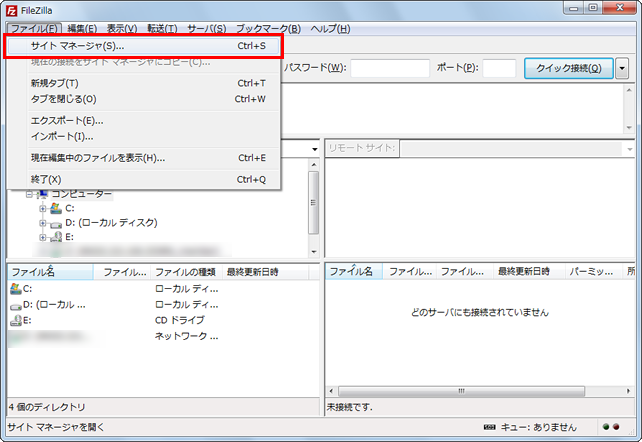Open the 編集(E) menu
The width and height of the screenshot is (642, 442).
coord(82,29)
